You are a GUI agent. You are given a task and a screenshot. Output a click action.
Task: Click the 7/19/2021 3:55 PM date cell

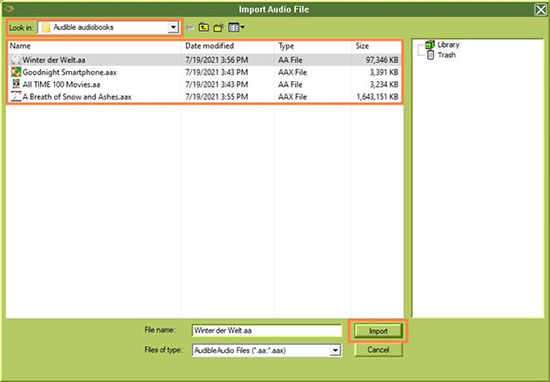[x=216, y=97]
